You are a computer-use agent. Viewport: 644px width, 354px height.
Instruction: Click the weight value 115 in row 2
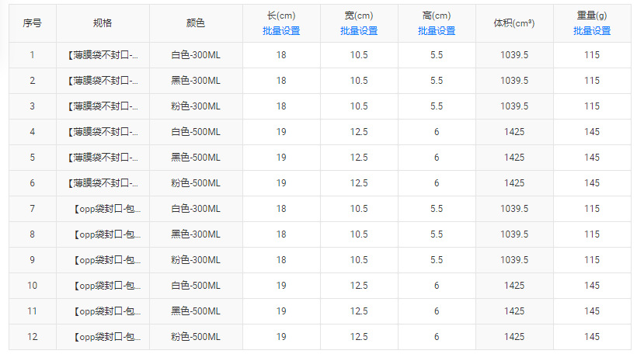point(592,81)
